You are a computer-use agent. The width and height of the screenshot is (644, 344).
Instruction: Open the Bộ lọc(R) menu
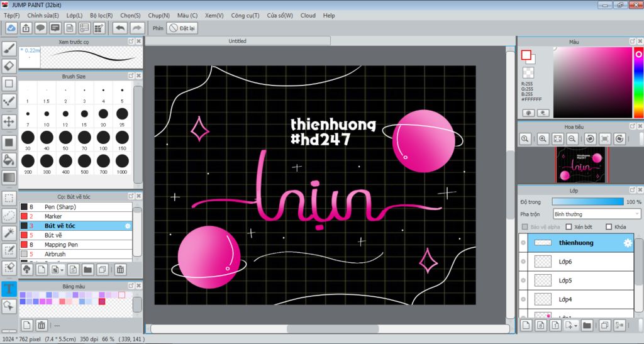[x=101, y=15]
